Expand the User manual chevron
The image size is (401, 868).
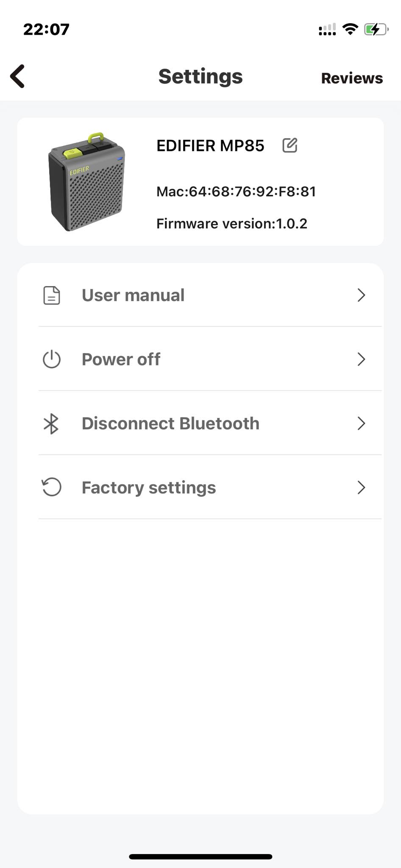pyautogui.click(x=361, y=295)
